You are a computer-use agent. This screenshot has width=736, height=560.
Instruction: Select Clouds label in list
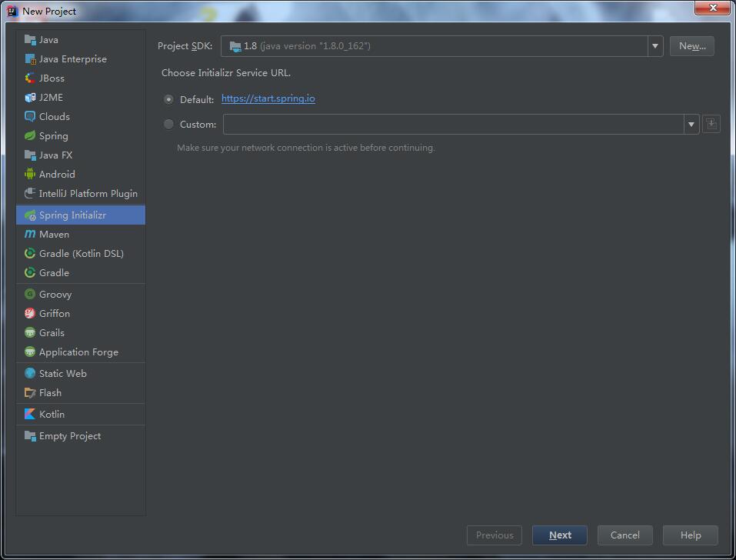click(x=55, y=116)
